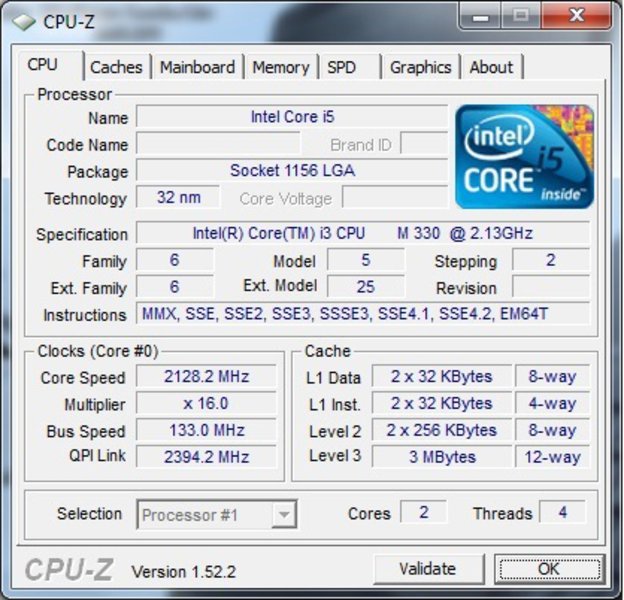The image size is (624, 600).
Task: Go to the Graphics tab
Action: click(421, 67)
